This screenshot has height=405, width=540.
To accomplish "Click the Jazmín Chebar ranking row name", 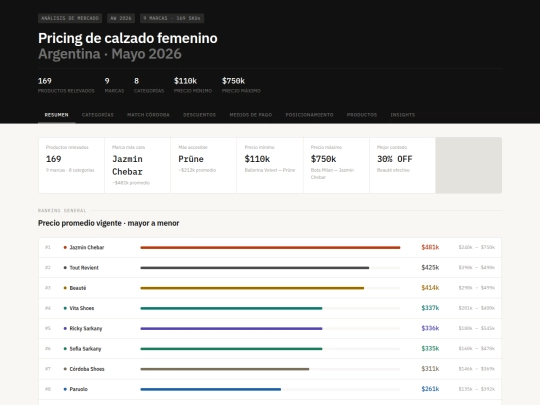I will click(x=87, y=247).
